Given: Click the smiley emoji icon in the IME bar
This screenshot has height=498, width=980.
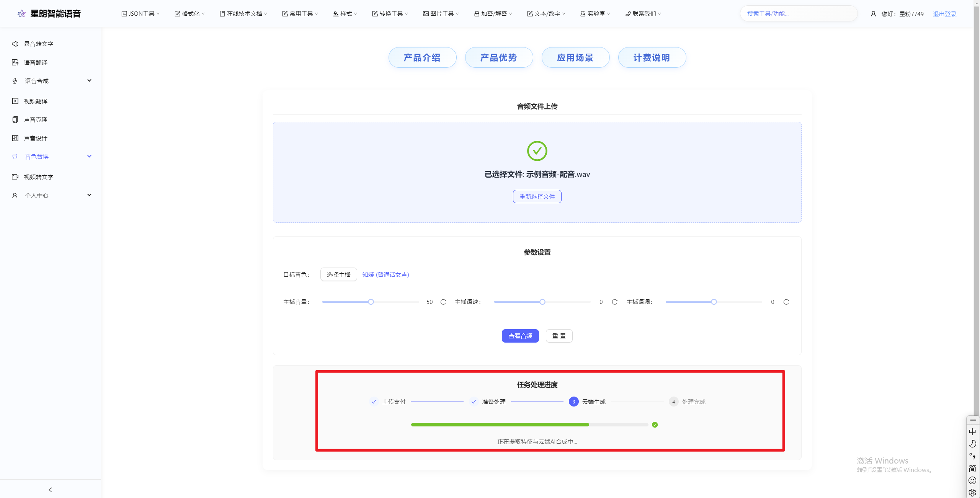Looking at the screenshot, I should (972, 481).
